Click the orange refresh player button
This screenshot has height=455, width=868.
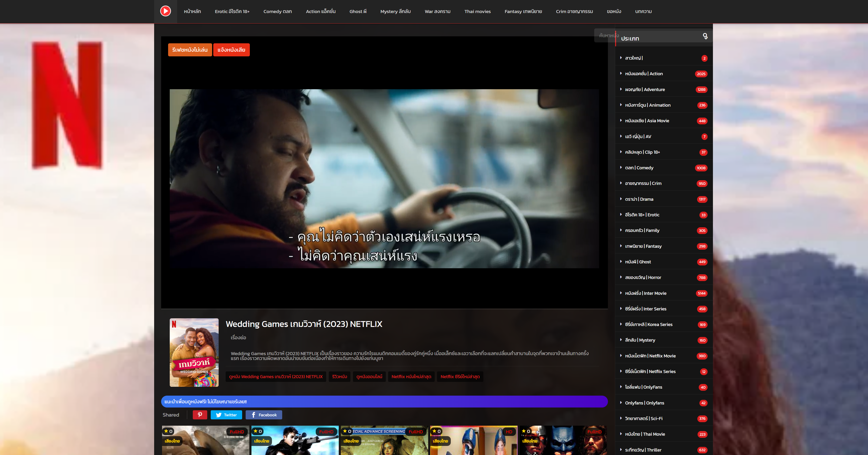pyautogui.click(x=190, y=50)
